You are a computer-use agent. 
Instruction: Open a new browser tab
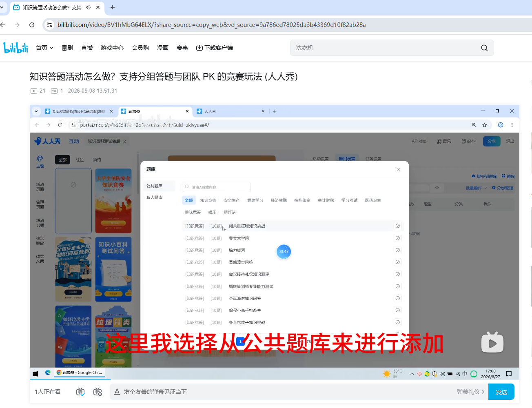point(113,7)
